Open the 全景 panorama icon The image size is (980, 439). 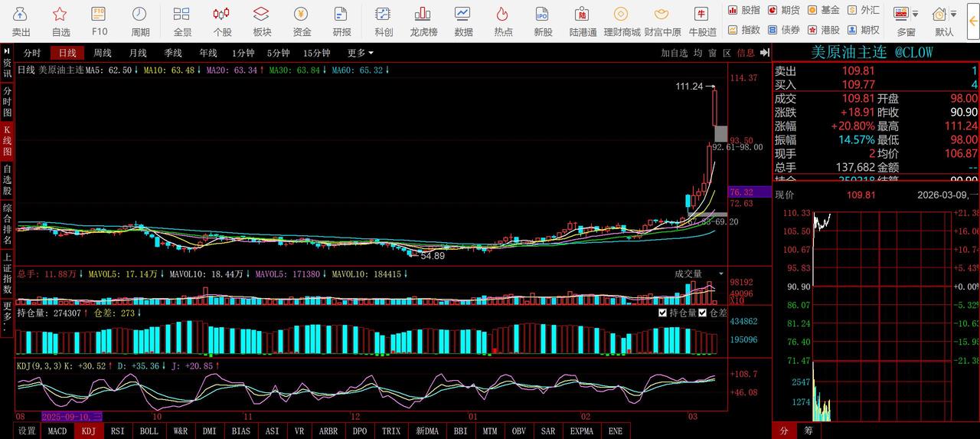(x=182, y=21)
